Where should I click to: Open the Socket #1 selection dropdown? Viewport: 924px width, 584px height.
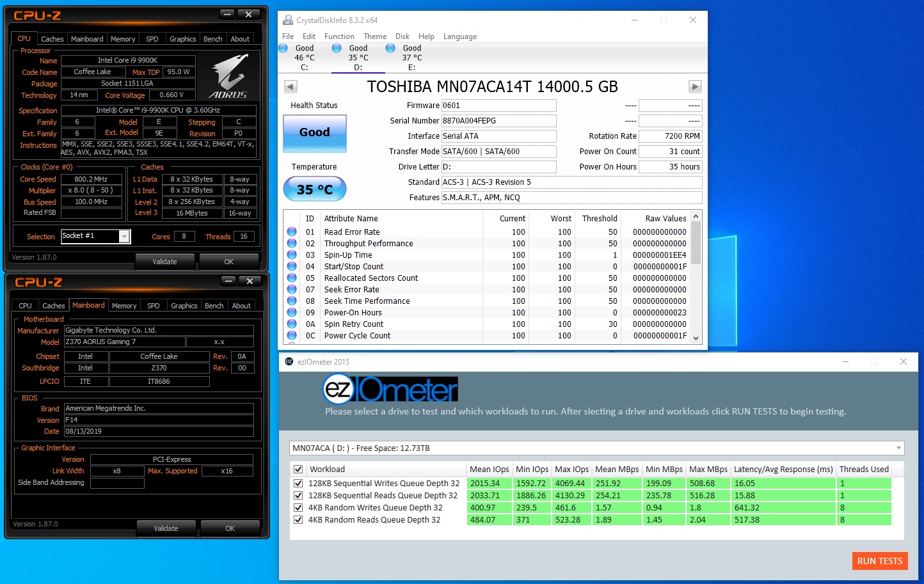[125, 237]
